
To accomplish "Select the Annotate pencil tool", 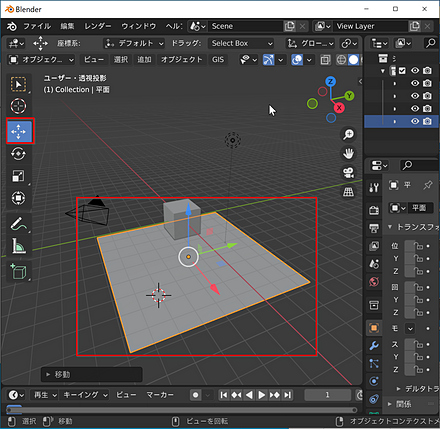I will 18,224.
